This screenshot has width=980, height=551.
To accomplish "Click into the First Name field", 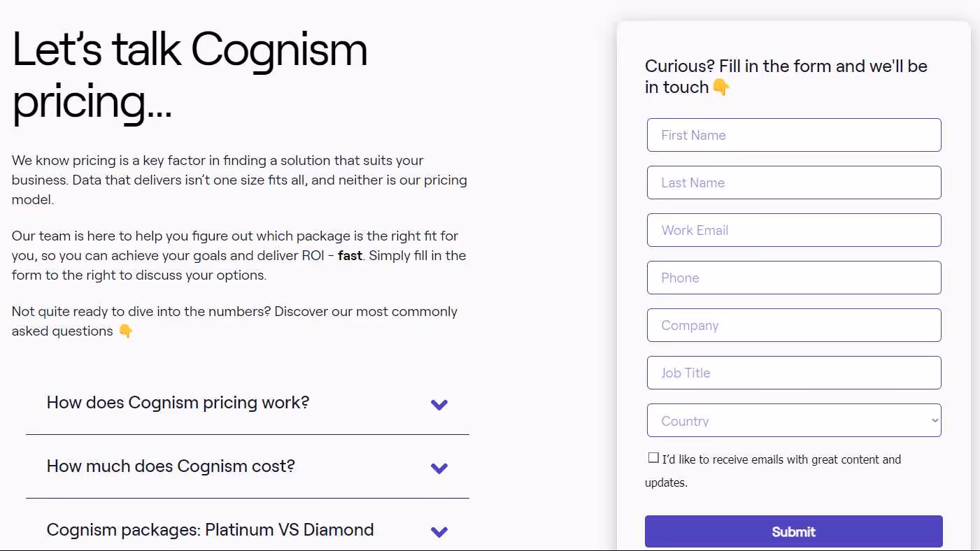I will 794,135.
